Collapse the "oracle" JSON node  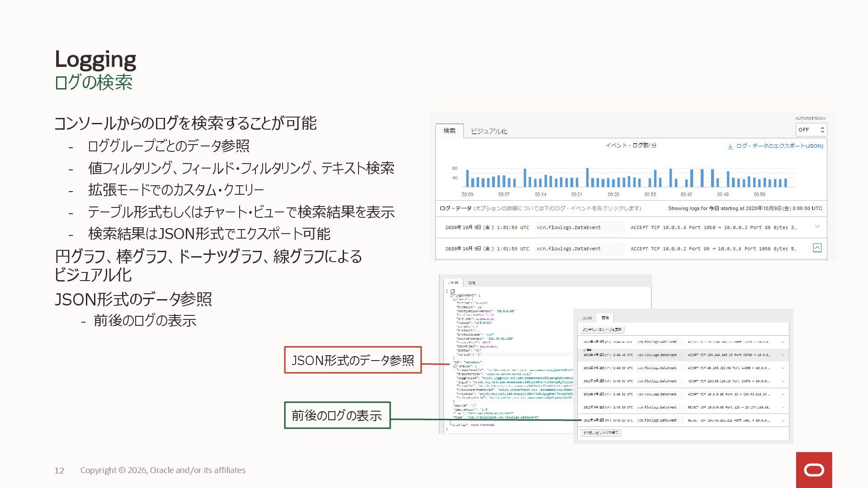[x=455, y=366]
